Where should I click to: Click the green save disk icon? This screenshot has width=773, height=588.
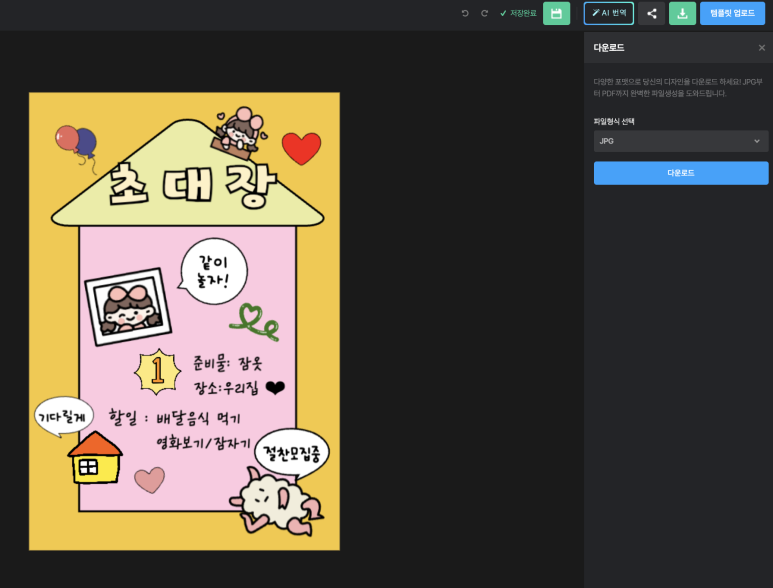point(556,13)
